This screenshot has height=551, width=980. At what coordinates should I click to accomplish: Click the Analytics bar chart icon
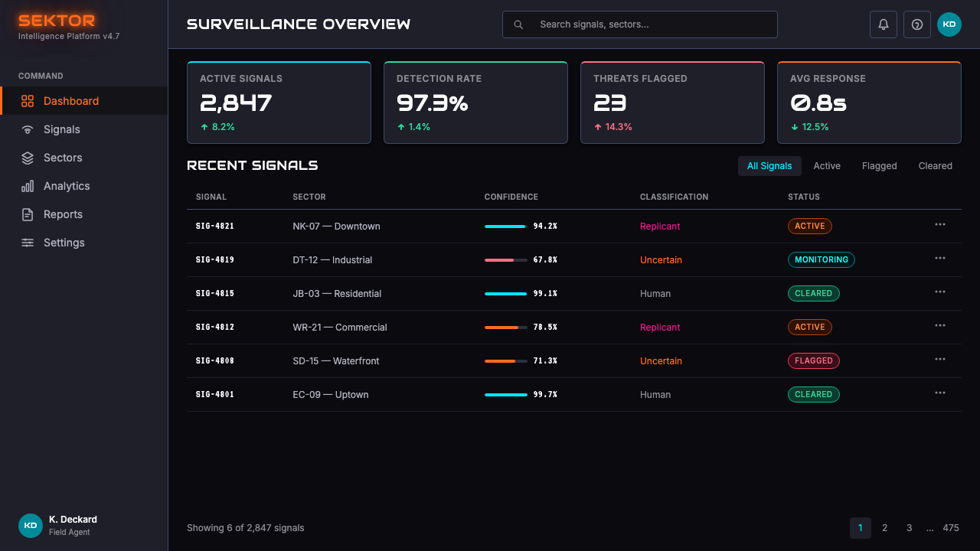pyautogui.click(x=28, y=186)
